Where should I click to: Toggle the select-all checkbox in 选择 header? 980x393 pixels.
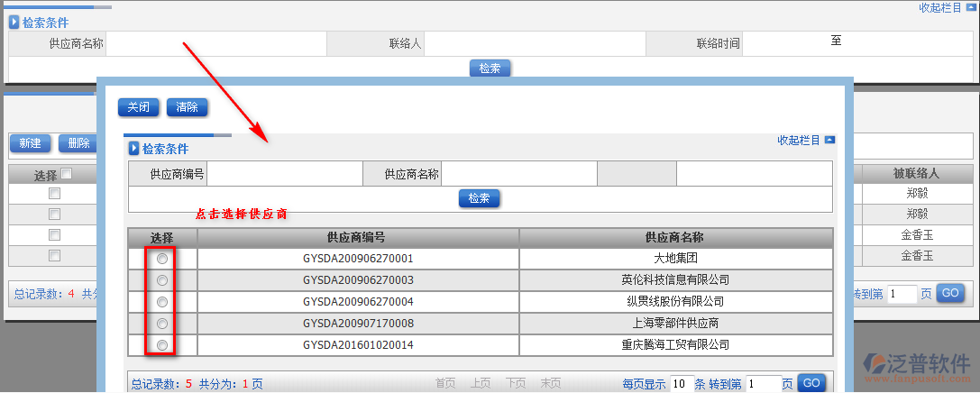(67, 174)
